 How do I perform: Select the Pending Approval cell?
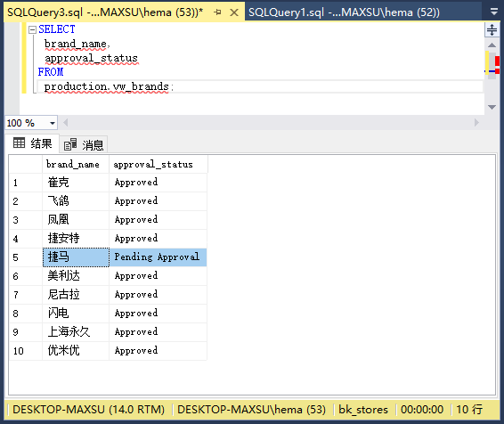click(x=158, y=257)
